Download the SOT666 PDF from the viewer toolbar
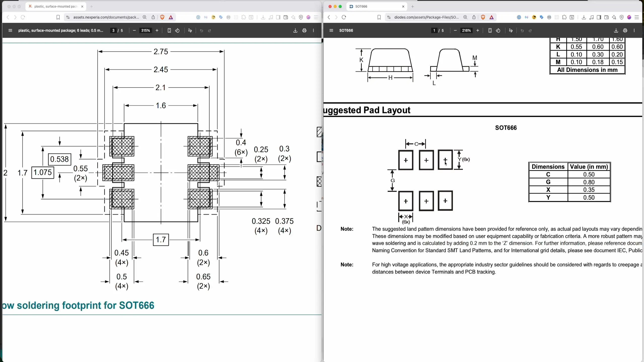The image size is (644, 362). (616, 30)
